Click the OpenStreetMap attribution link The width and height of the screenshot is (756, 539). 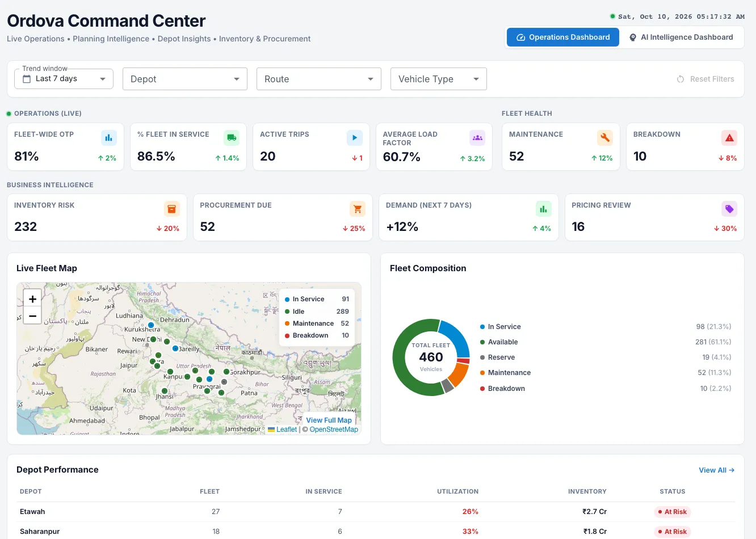pos(334,429)
